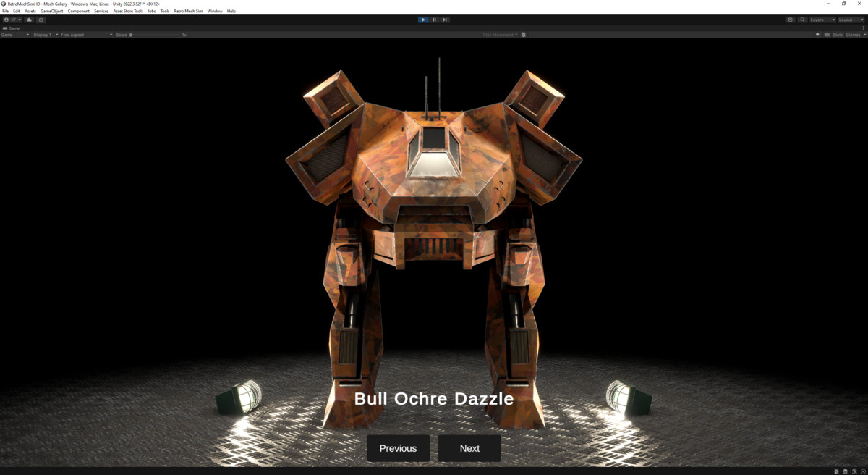Click the global search magnifier icon
The width and height of the screenshot is (868, 475).
(x=803, y=20)
